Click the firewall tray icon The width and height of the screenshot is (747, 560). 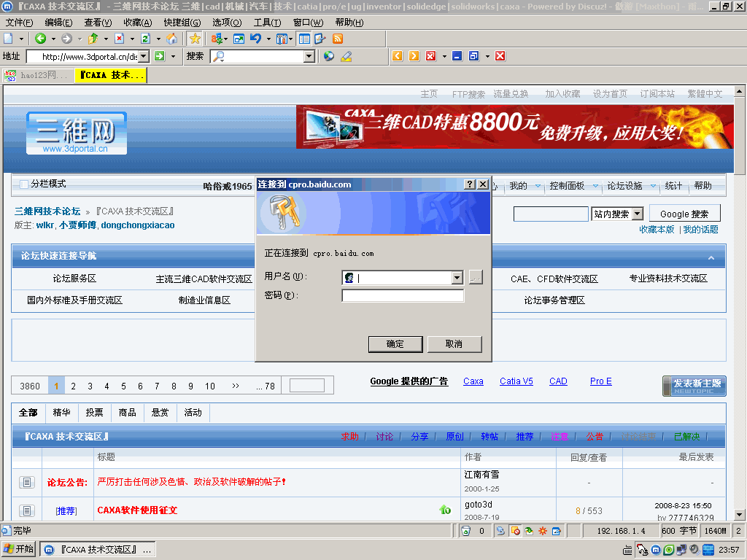coord(708,550)
